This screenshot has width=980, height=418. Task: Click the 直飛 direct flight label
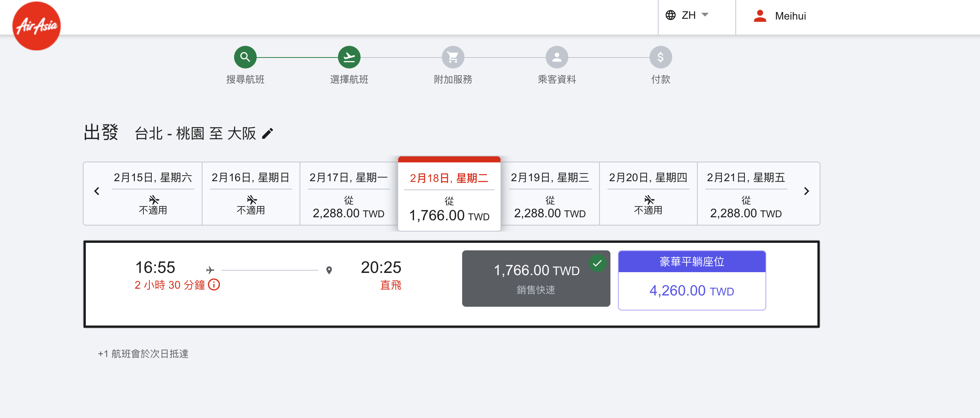tap(391, 285)
